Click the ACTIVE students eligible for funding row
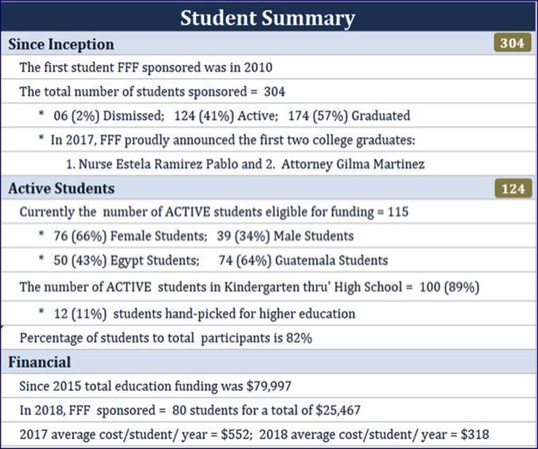The width and height of the screenshot is (538, 449). [268, 212]
